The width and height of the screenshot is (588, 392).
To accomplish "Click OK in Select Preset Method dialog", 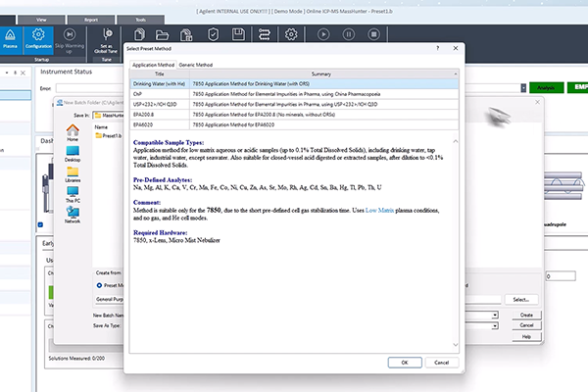I will (x=405, y=363).
